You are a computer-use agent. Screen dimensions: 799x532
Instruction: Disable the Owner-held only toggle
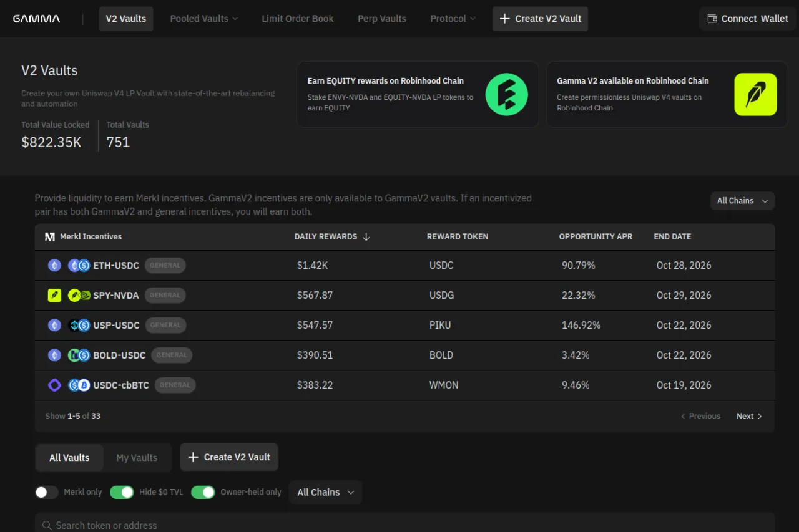pyautogui.click(x=203, y=493)
